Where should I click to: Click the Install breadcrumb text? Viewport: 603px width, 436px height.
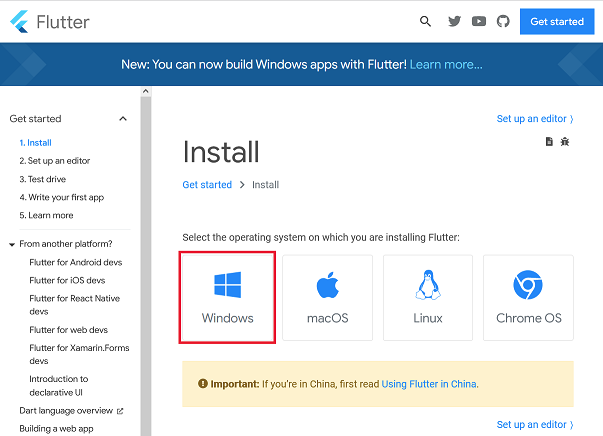tap(266, 185)
